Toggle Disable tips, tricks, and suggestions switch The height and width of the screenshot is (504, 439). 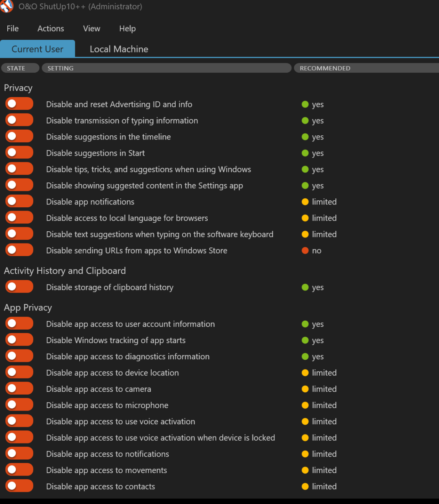[19, 169]
